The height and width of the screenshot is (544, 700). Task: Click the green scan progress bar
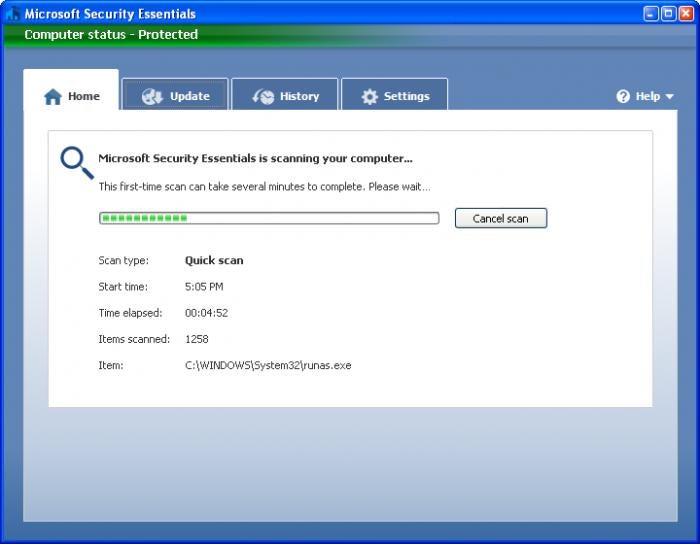click(269, 218)
